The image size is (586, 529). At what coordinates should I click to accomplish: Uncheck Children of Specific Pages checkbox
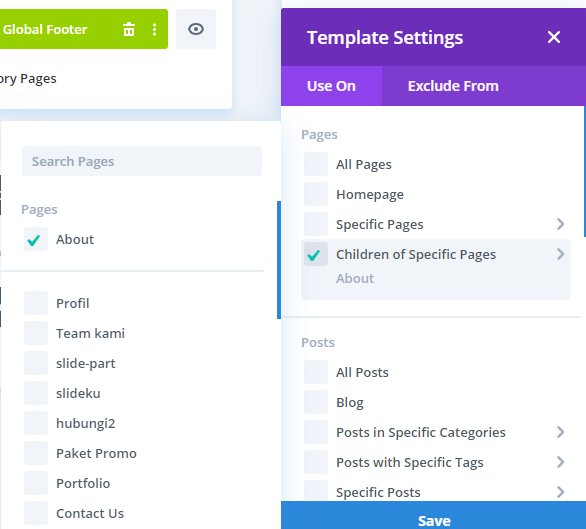pyautogui.click(x=316, y=254)
